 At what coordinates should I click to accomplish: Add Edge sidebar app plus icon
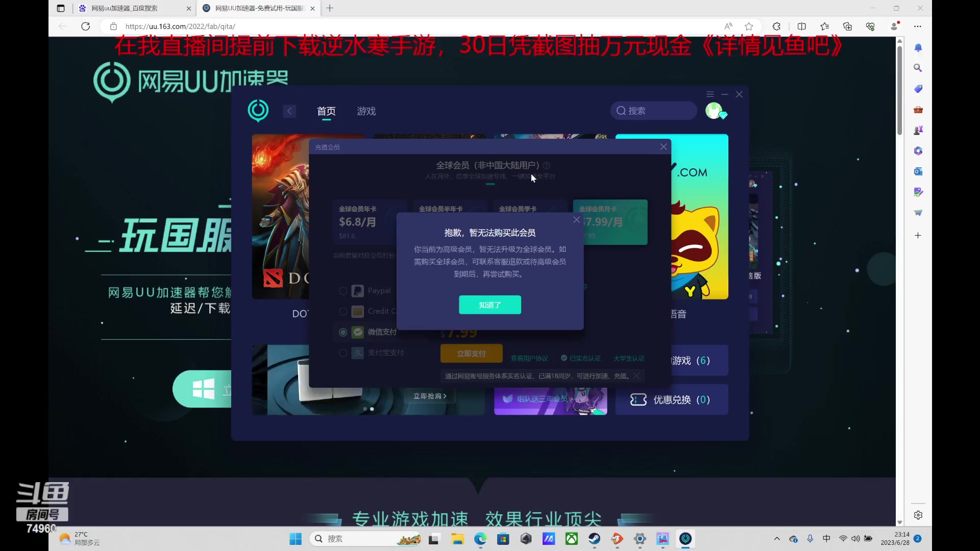pyautogui.click(x=918, y=235)
